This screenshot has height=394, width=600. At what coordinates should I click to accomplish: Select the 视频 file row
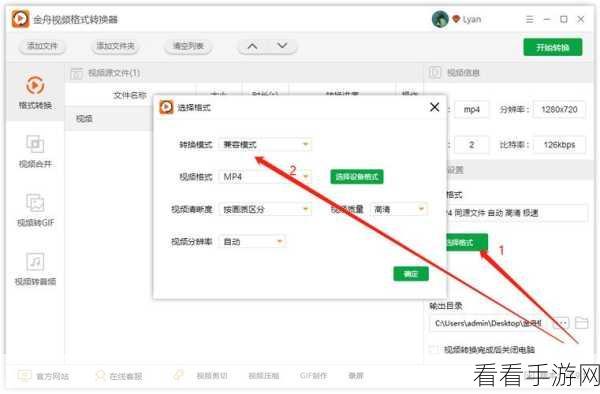109,119
